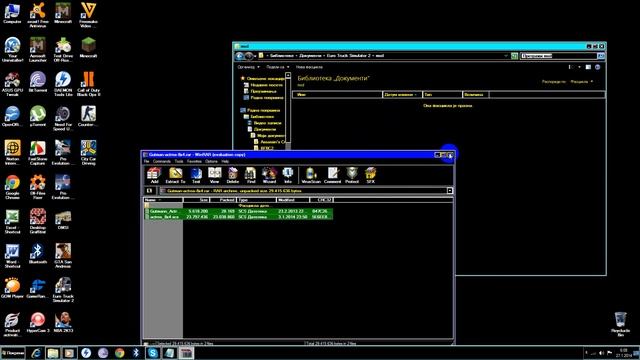
Task: Sort WinRAR list by Name column
Action: click(x=163, y=200)
